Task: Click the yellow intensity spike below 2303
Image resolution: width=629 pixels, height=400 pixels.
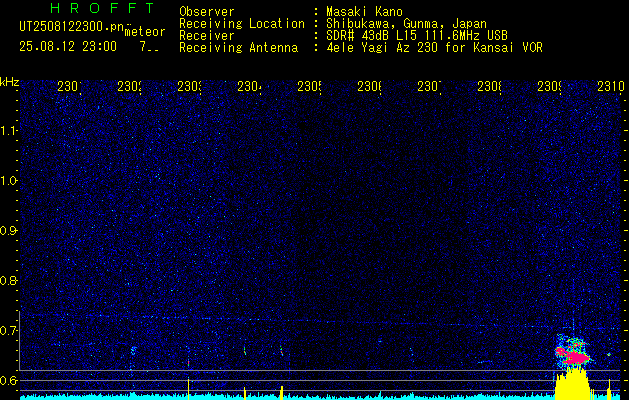Action: [x=188, y=389]
